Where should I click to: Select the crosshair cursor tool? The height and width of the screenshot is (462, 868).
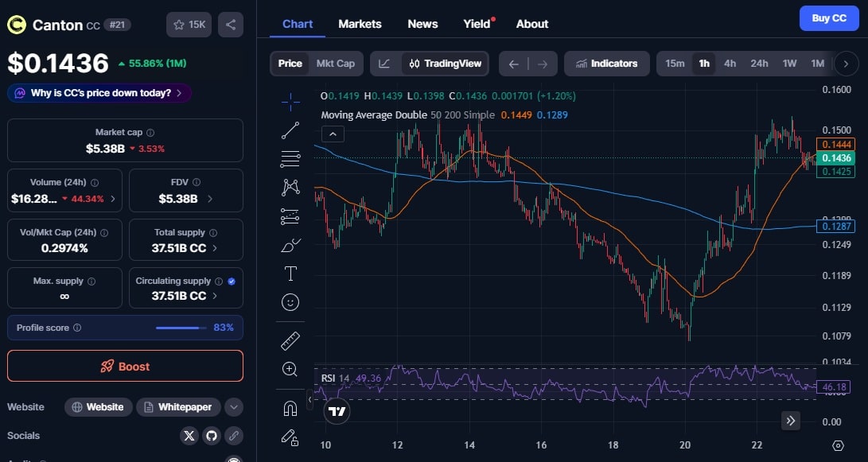(x=290, y=100)
